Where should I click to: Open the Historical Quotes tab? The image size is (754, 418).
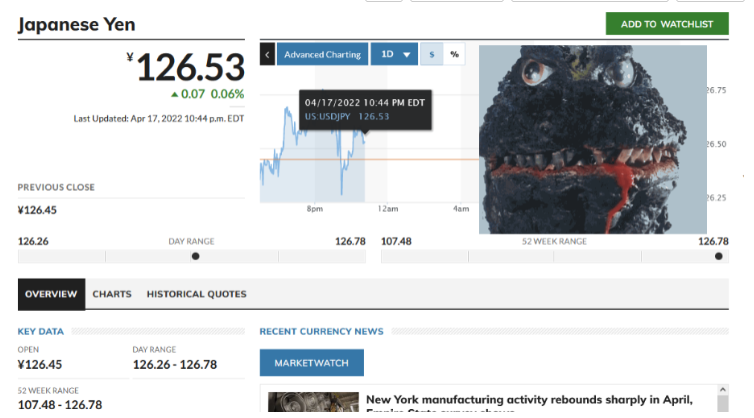tap(196, 294)
